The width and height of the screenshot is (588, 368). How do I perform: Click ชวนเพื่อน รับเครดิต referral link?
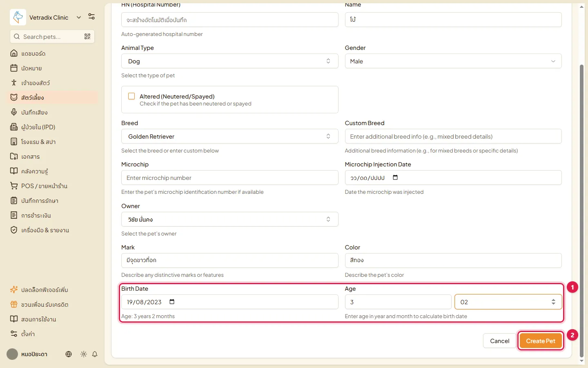(52, 305)
